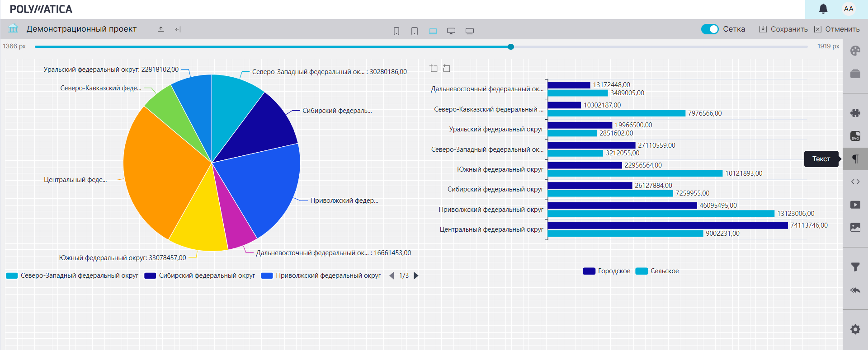Click the puzzle piece widget icon

[x=855, y=113]
